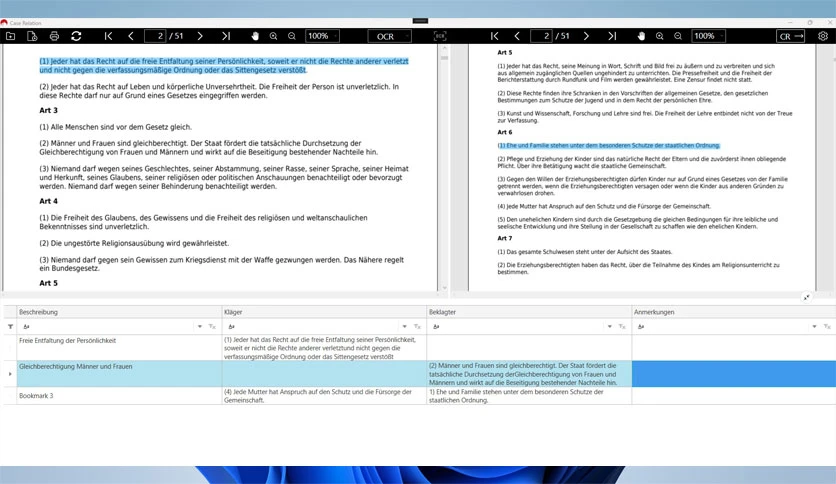Clear the Beschreibung column filter

(212, 327)
